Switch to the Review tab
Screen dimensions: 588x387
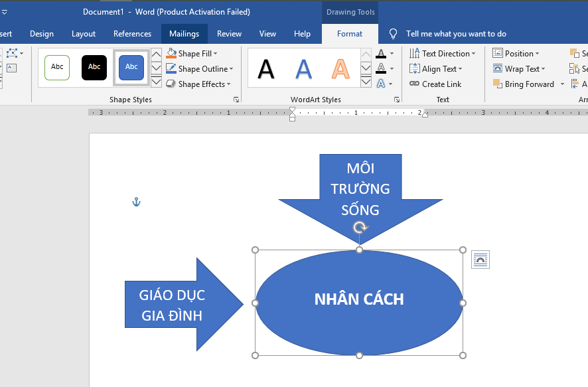click(x=229, y=34)
